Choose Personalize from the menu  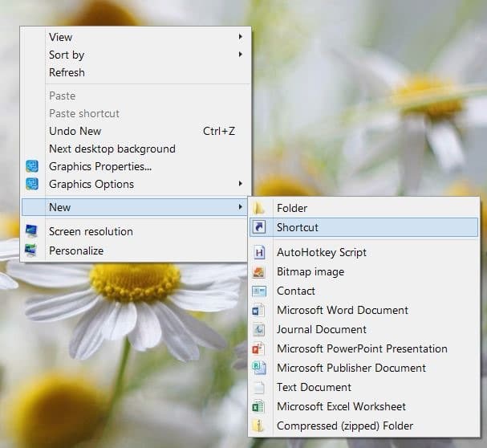tap(136, 250)
